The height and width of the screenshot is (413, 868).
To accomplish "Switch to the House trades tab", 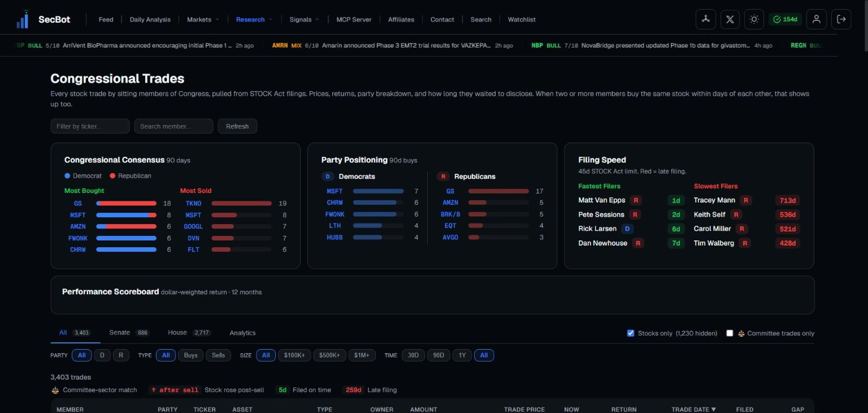I will coord(189,333).
